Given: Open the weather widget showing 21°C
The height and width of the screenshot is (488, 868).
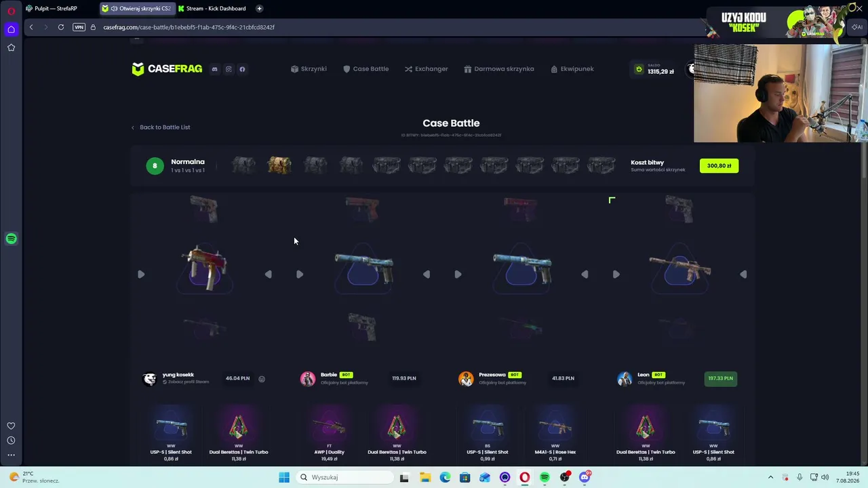Looking at the screenshot, I should [34, 477].
